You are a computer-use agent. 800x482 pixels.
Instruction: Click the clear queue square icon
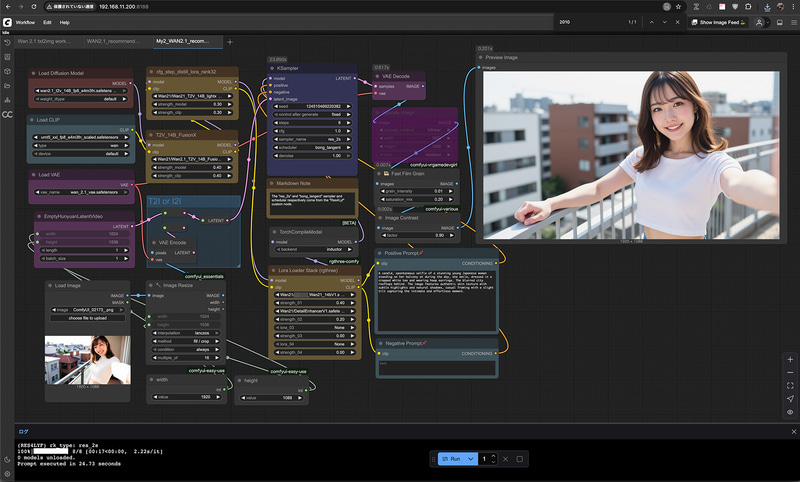point(519,459)
